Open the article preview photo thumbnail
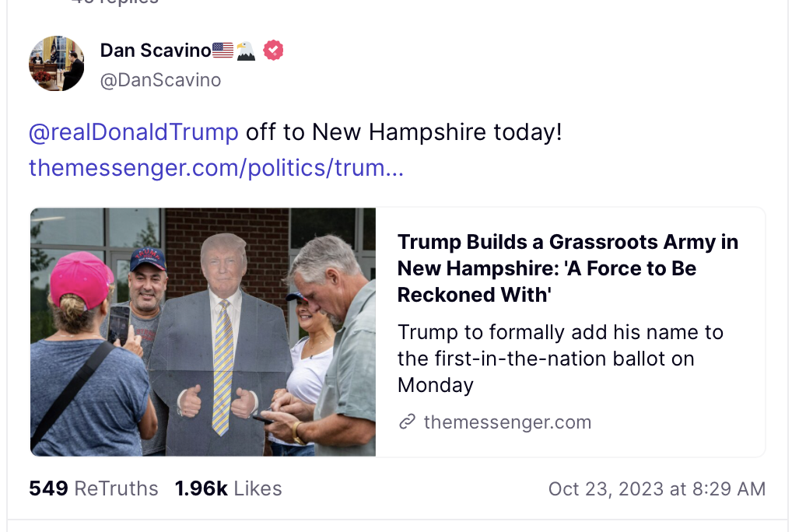The image size is (792, 532). (203, 332)
